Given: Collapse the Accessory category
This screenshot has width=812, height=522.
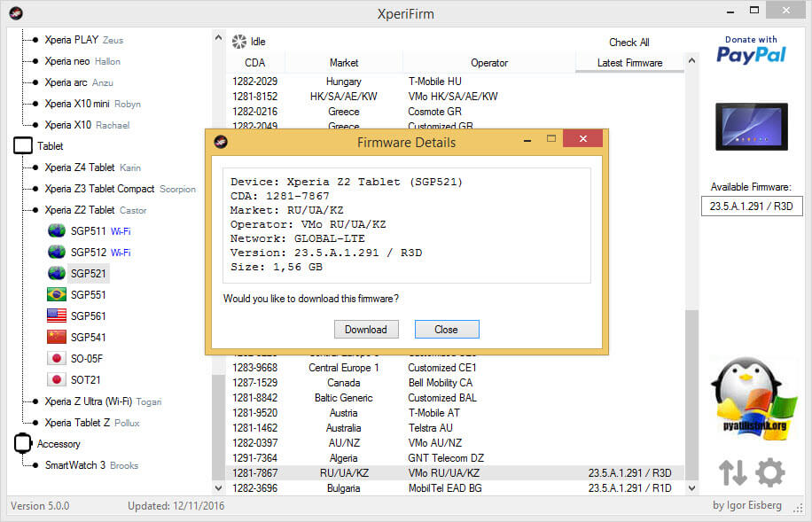Looking at the screenshot, I should (23, 444).
